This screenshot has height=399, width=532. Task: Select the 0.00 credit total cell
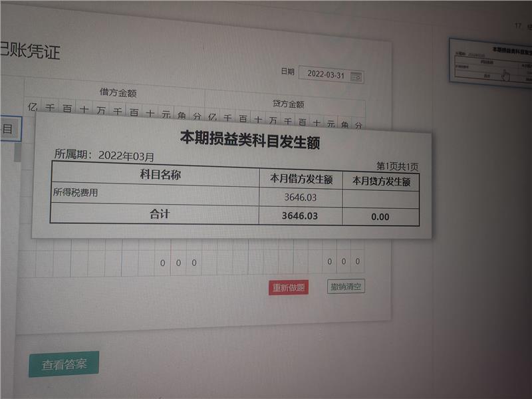(x=380, y=217)
